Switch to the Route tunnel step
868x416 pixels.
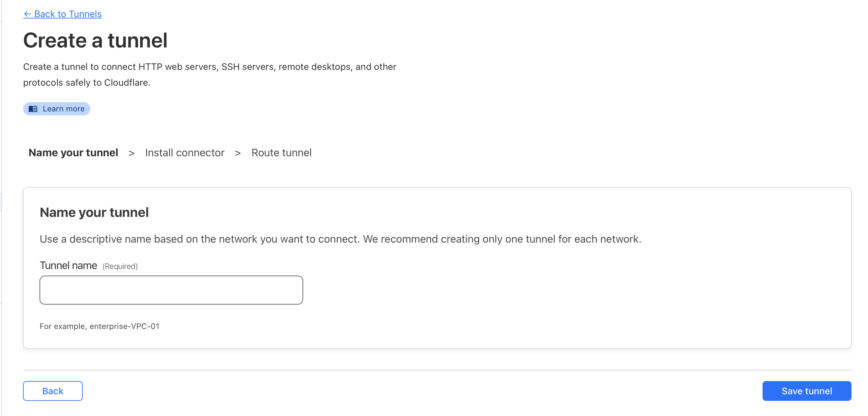pos(281,153)
